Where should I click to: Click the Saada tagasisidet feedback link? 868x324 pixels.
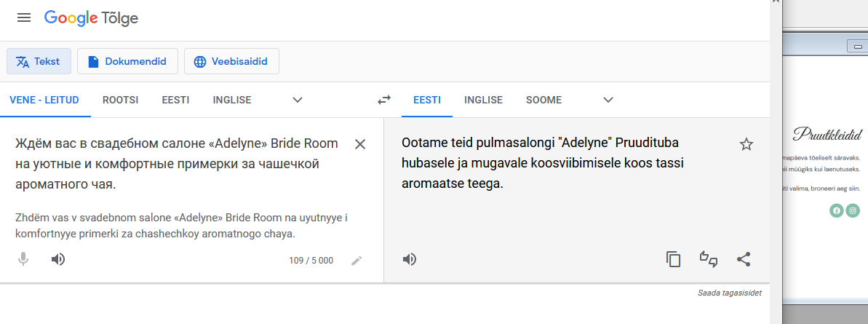coord(730,293)
